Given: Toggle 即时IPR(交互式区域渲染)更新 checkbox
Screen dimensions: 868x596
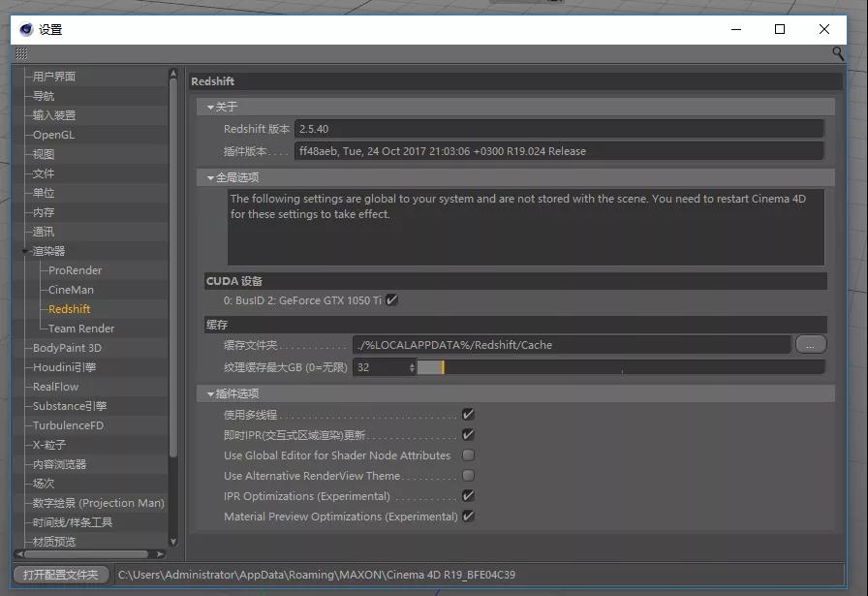Looking at the screenshot, I should (x=468, y=435).
